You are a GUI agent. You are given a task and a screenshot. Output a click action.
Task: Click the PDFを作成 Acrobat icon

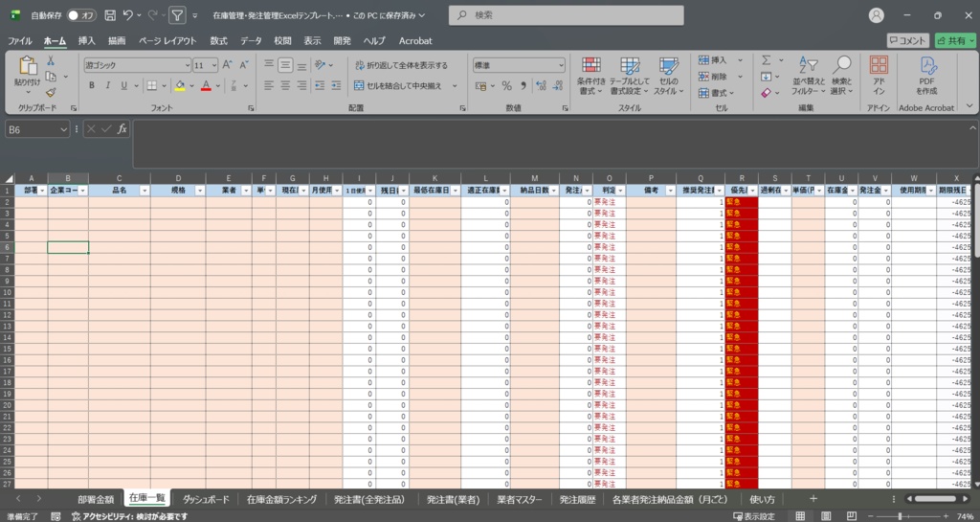(x=926, y=75)
